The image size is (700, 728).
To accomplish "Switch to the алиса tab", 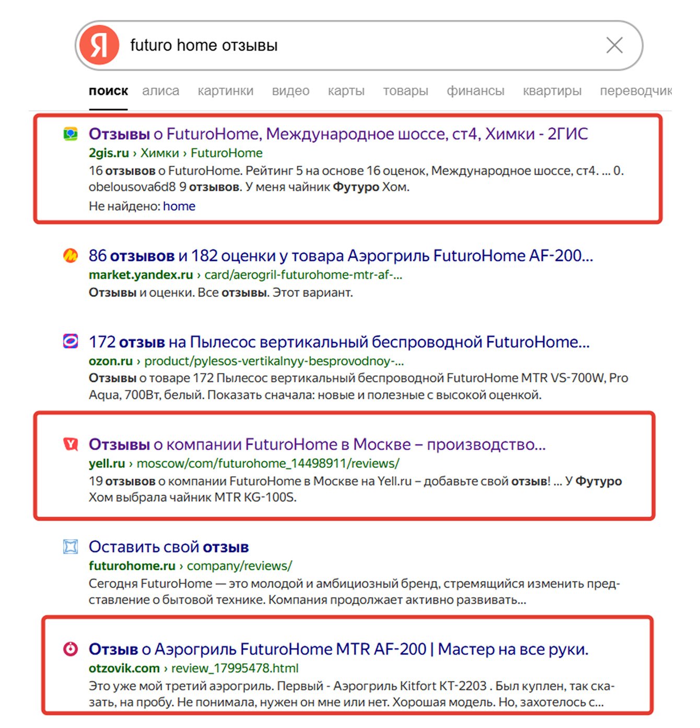I will click(x=160, y=91).
